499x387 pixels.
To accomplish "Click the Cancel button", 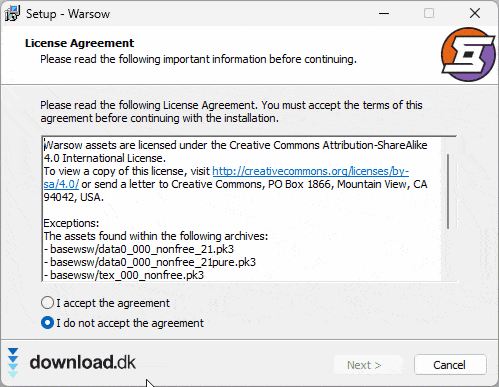I will [x=449, y=365].
